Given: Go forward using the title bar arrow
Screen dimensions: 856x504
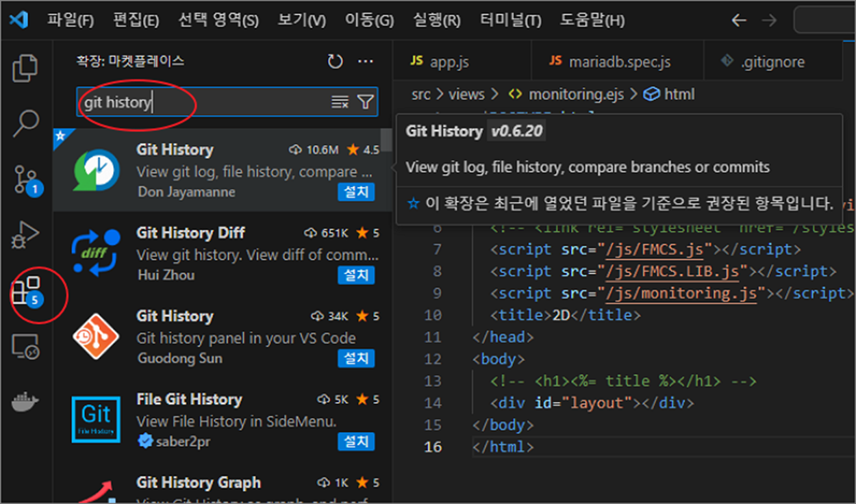Looking at the screenshot, I should click(x=769, y=21).
